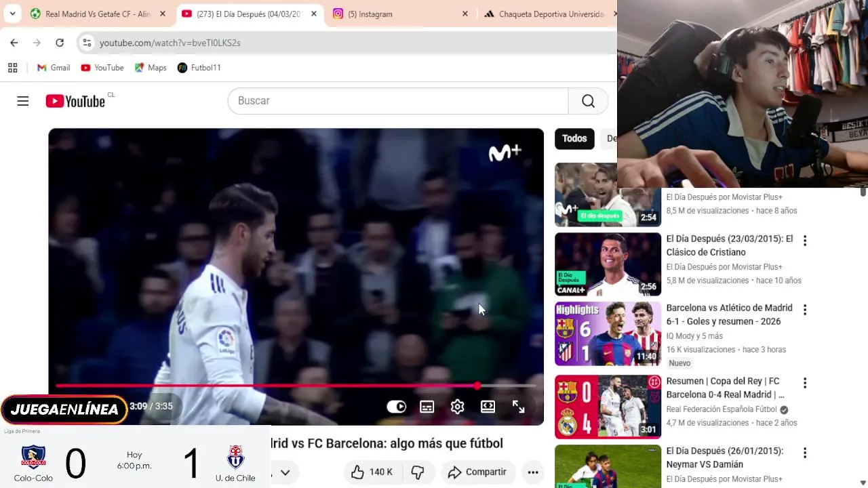Share the video with Compartir
The width and height of the screenshot is (868, 488).
[477, 472]
